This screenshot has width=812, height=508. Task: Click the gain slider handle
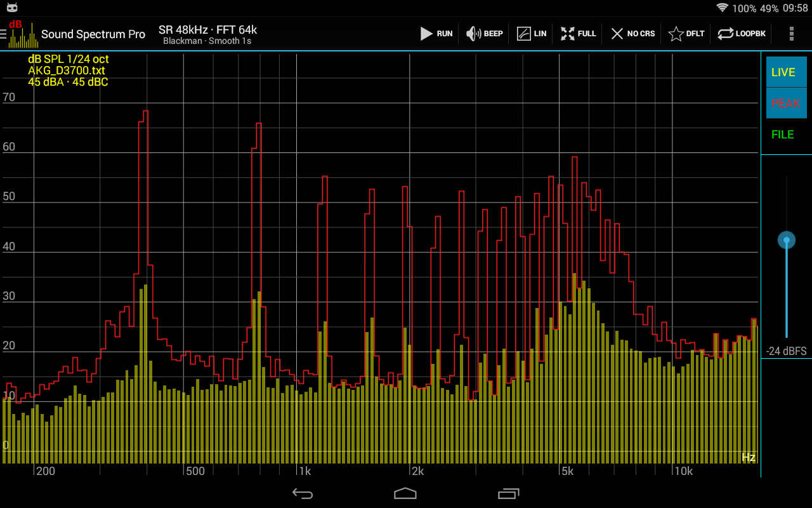pyautogui.click(x=787, y=241)
